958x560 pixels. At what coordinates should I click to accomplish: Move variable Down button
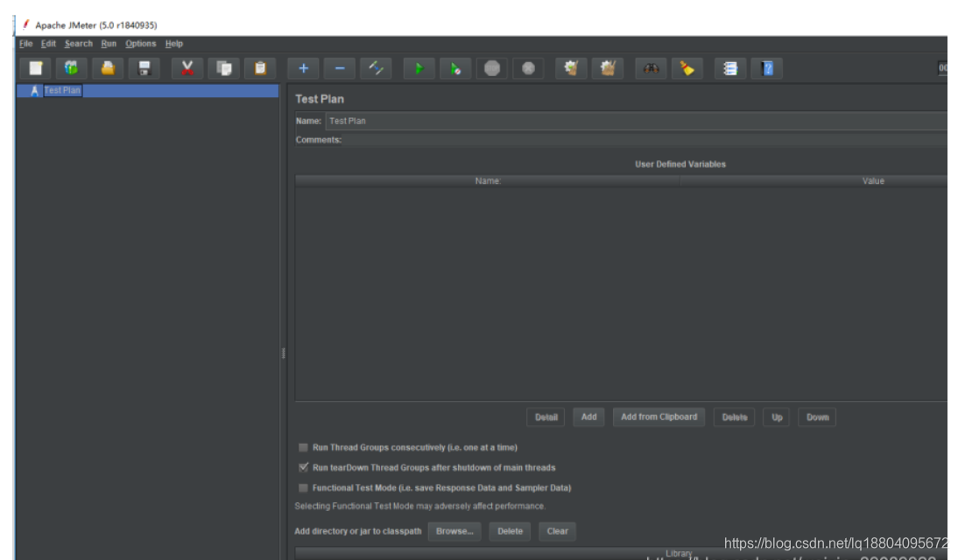[818, 417]
